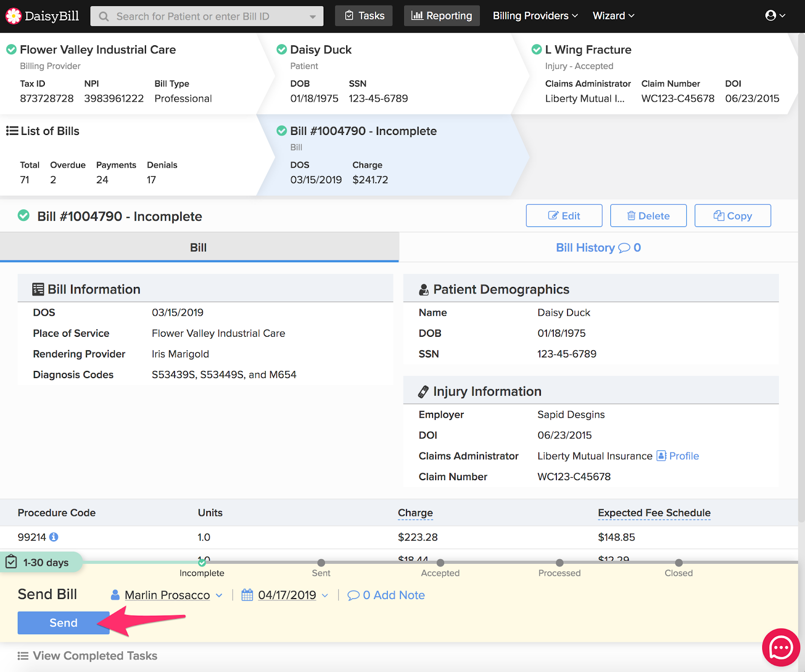
Task: Click the 1-30 days task clipboard icon
Action: 12,562
